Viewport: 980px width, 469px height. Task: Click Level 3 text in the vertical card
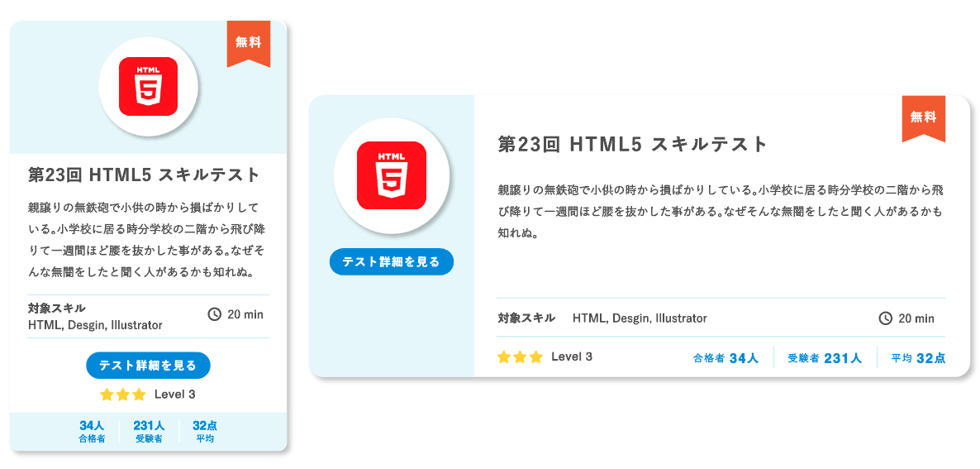point(175,395)
